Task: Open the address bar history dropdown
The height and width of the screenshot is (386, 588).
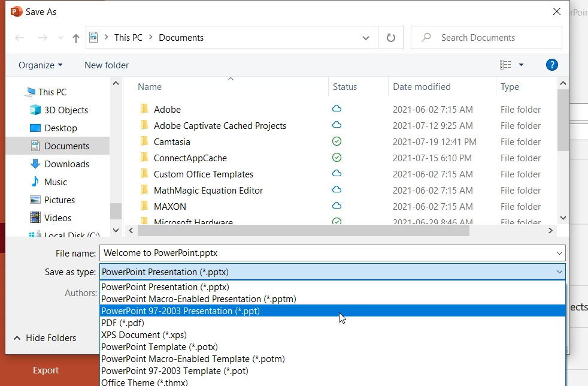Action: pyautogui.click(x=366, y=38)
